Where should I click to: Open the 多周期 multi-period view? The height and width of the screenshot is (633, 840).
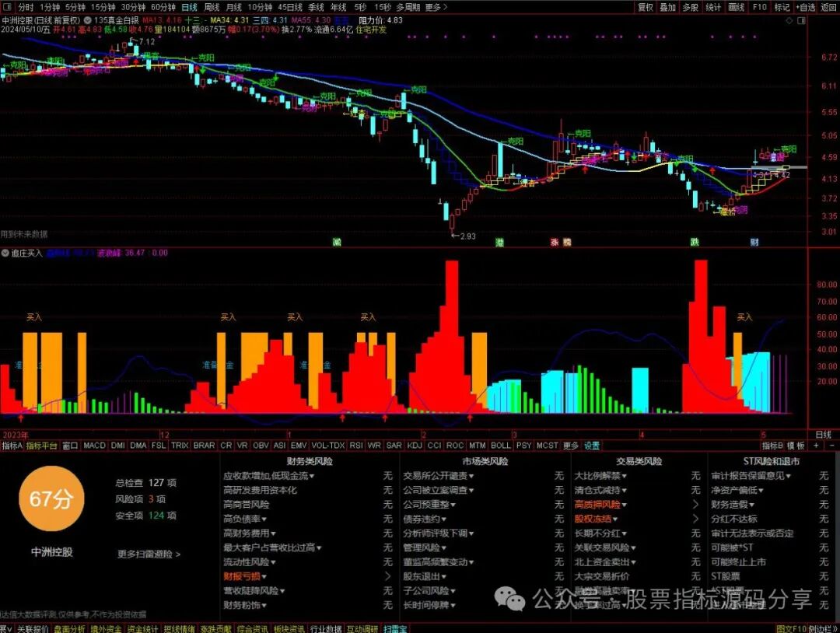coord(408,7)
